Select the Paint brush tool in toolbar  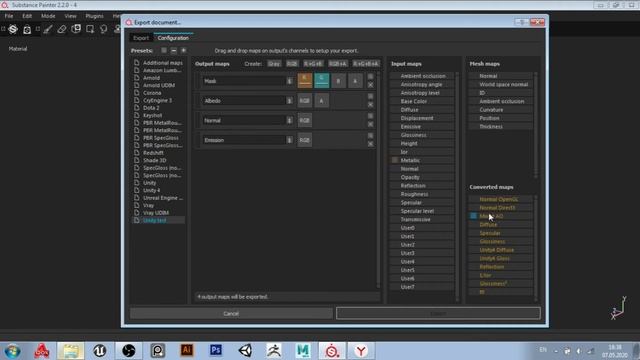pyautogui.click(x=48, y=29)
